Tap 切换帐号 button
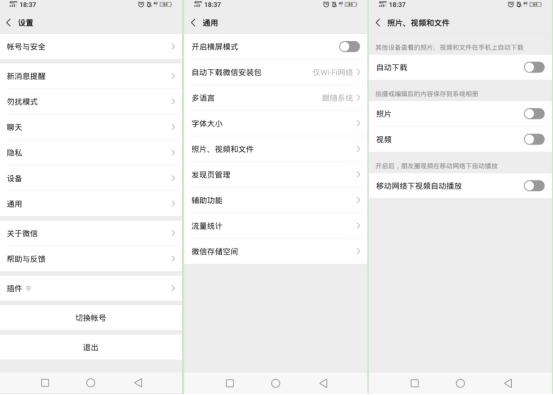This screenshot has height=395, width=553. tap(91, 318)
